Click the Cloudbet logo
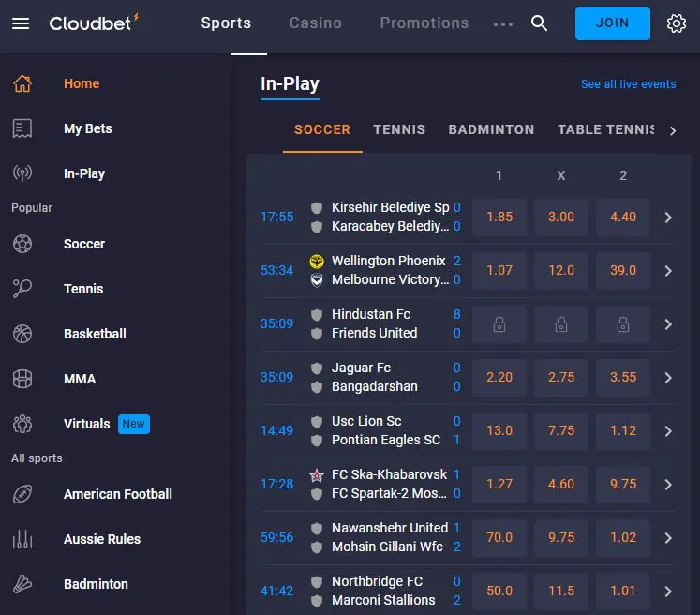The image size is (700, 615). [x=95, y=22]
